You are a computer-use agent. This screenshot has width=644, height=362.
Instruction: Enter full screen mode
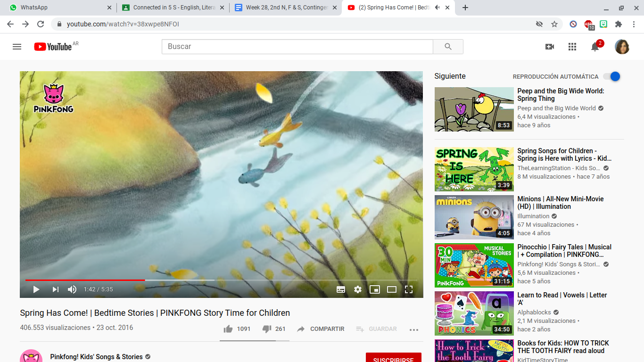point(409,289)
